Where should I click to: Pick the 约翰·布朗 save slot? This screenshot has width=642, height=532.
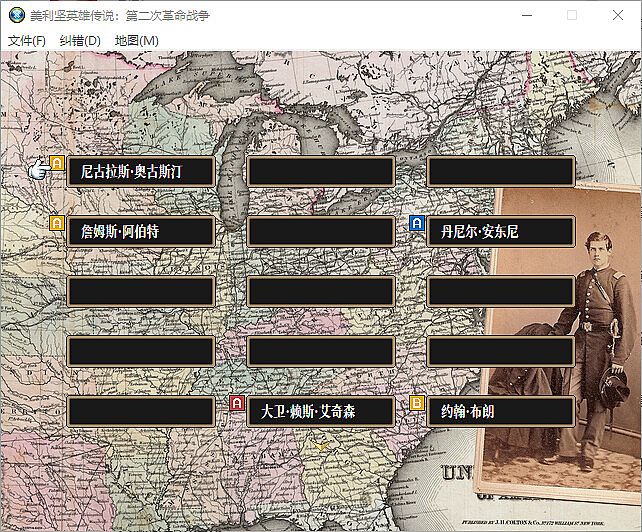501,411
